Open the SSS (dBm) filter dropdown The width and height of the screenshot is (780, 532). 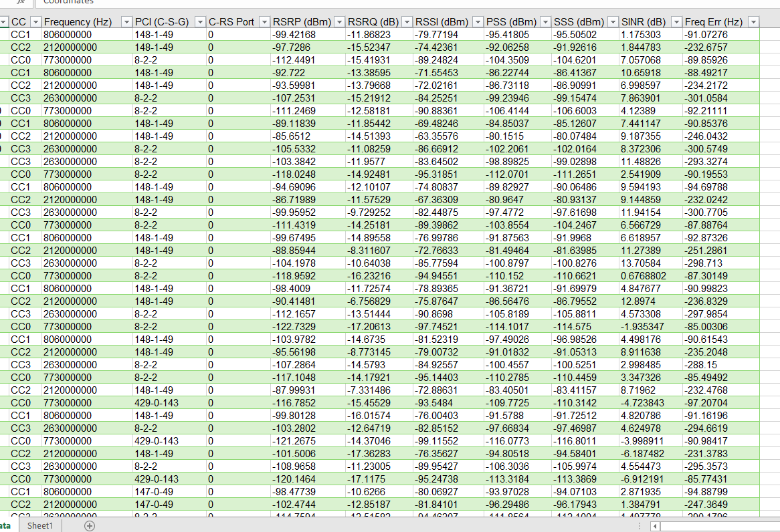tap(613, 22)
